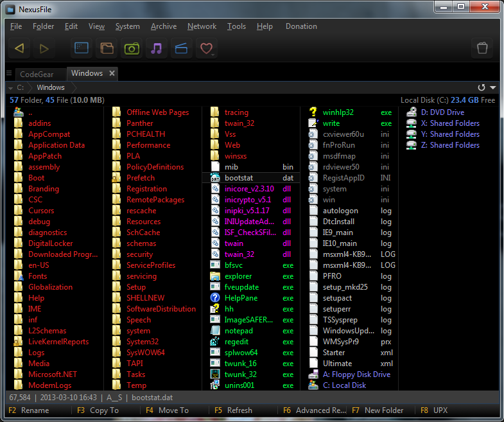Click the parent folder '..' icon

tap(19, 112)
